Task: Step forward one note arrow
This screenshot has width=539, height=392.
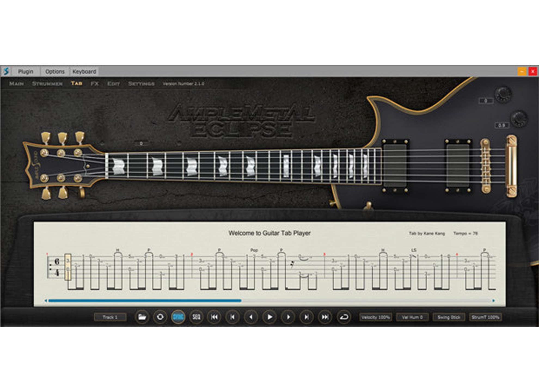Action: (288, 317)
